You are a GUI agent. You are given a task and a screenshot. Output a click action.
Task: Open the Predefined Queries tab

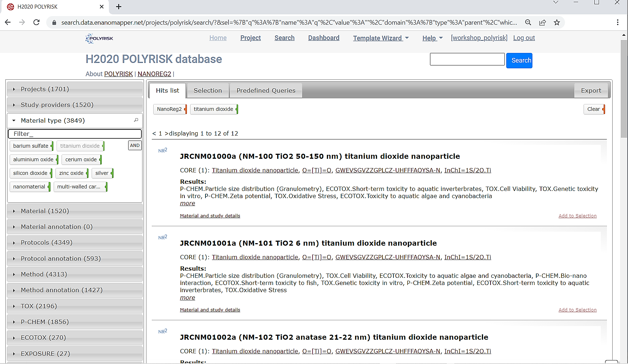(x=266, y=90)
